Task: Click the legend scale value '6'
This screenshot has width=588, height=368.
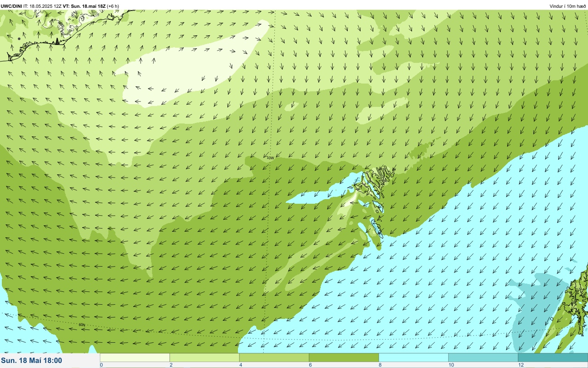Action: pyautogui.click(x=311, y=365)
